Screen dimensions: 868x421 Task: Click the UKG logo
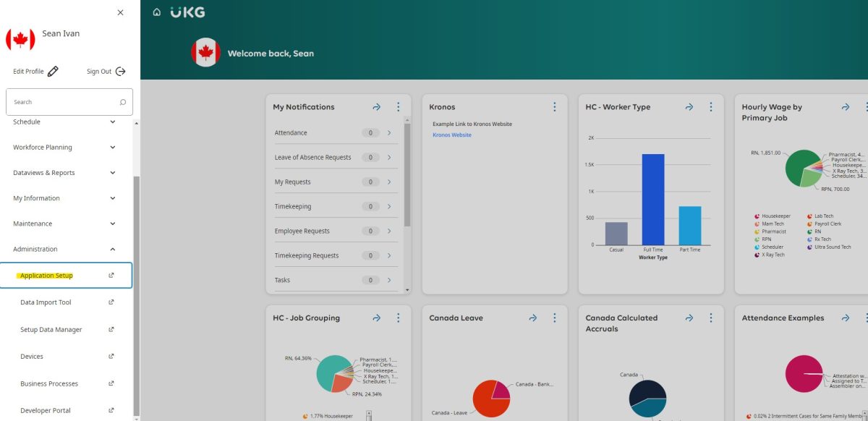[187, 11]
